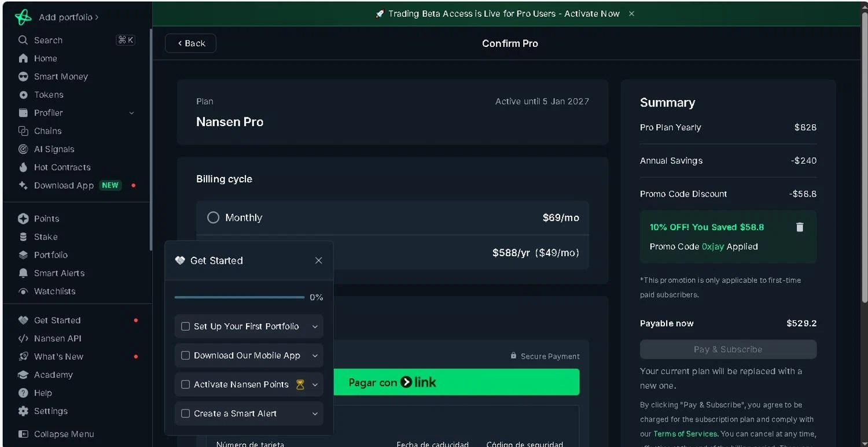Click the Download App sparkle icon
Viewport: 868px width, 447px height.
point(23,186)
